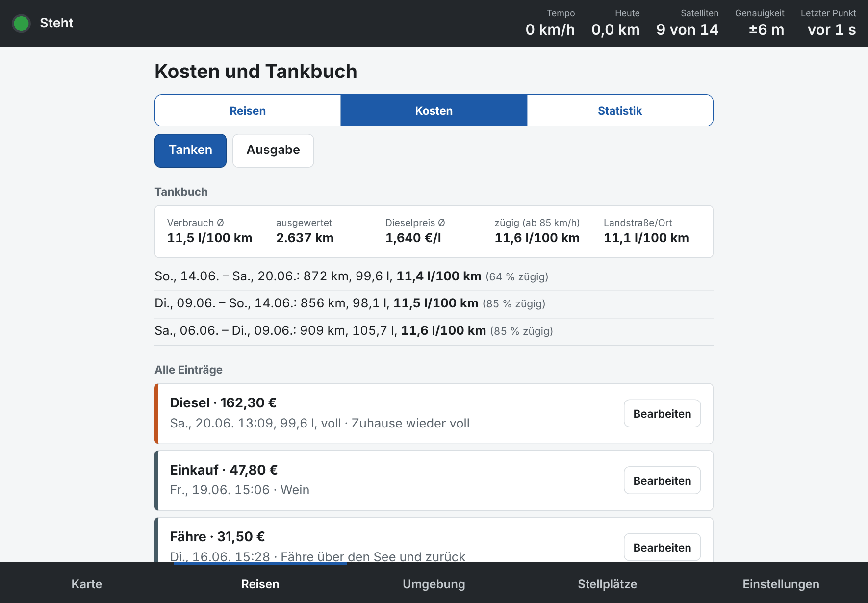Click the green status indicator dot

22,24
